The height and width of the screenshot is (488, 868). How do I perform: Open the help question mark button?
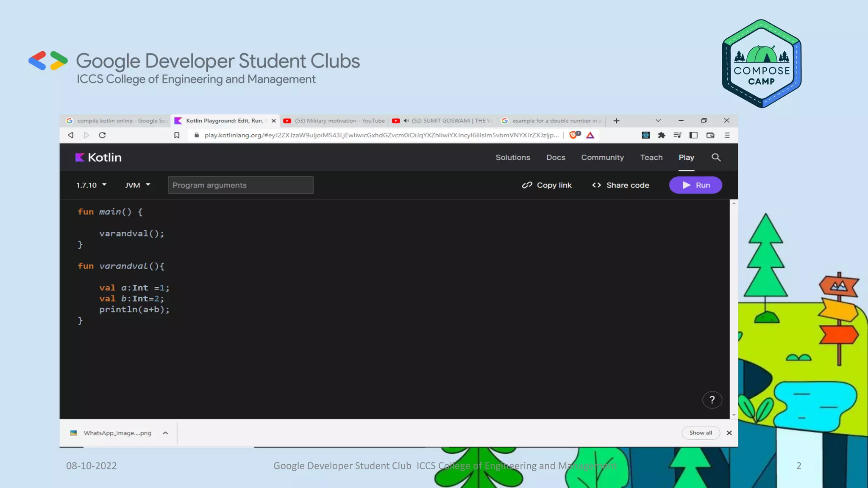pyautogui.click(x=712, y=400)
